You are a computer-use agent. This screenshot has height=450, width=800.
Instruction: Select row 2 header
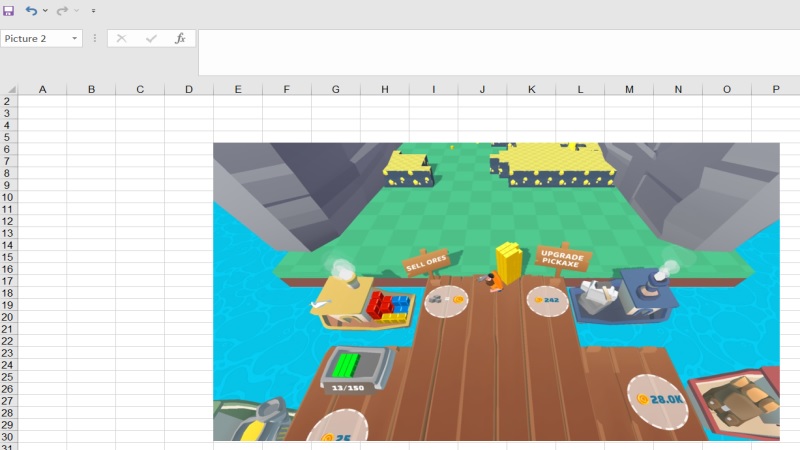tap(7, 102)
